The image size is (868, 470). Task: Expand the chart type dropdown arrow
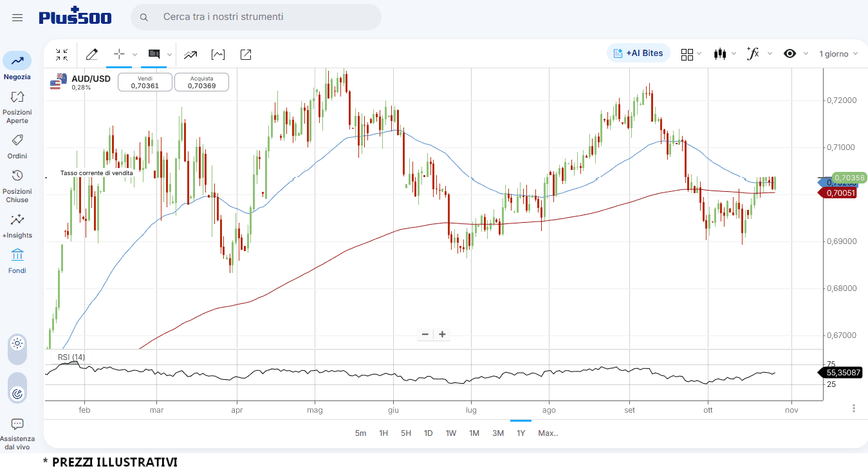[x=734, y=54]
